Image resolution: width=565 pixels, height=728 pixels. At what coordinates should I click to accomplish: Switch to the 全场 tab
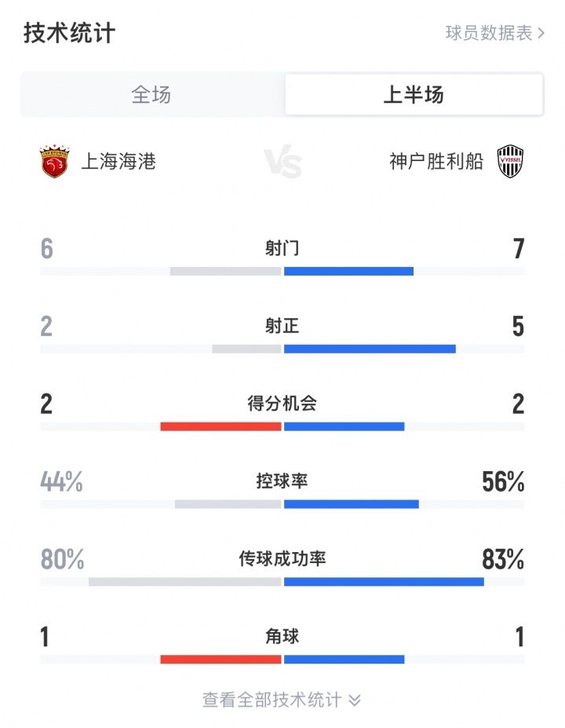point(151,95)
